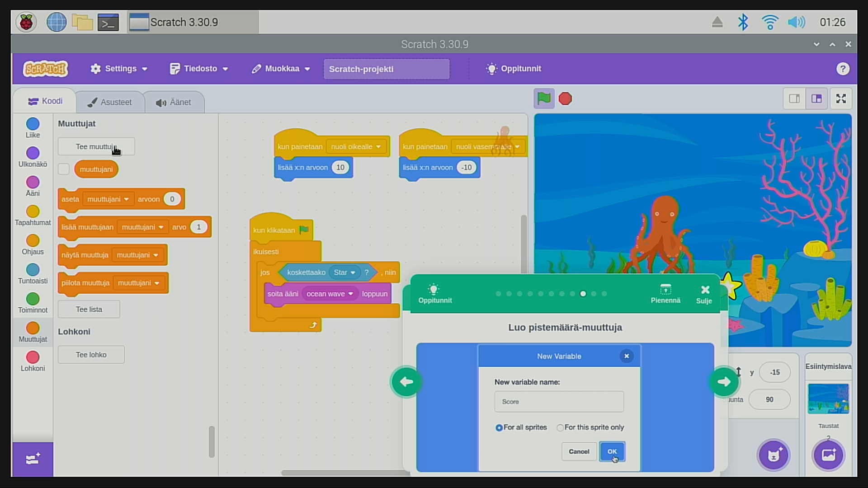868x488 pixels.
Task: Select the Tuntoaisti block category
Action: (33, 274)
